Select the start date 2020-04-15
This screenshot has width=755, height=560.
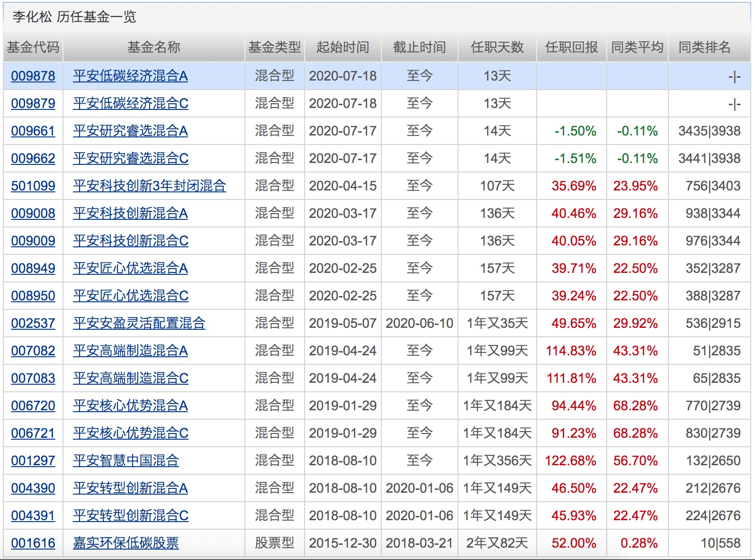coord(343,186)
